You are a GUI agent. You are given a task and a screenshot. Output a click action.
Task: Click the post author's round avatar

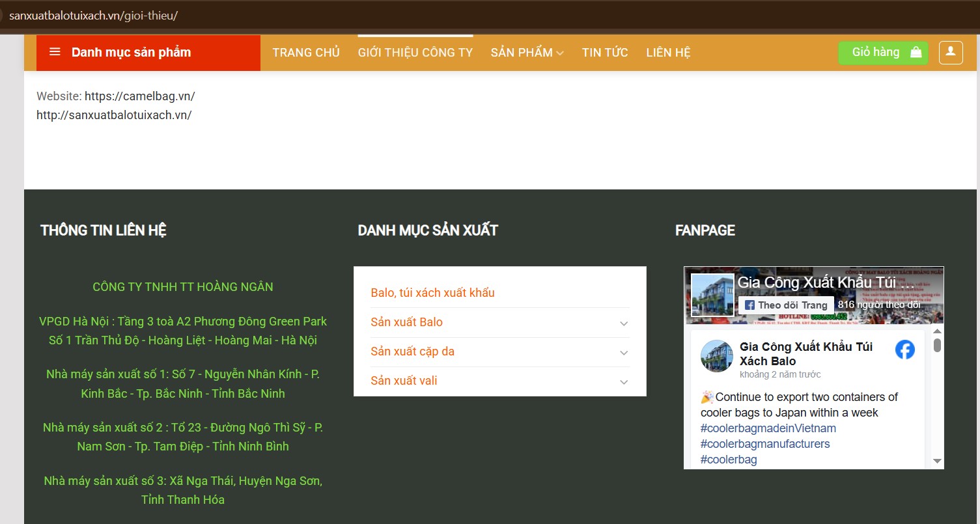click(717, 356)
